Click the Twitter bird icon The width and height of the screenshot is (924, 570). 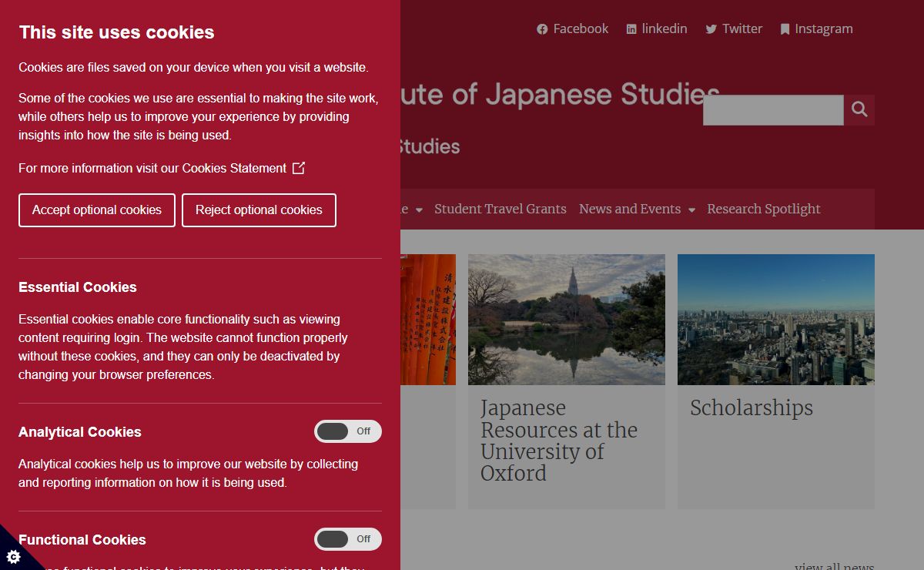(711, 29)
